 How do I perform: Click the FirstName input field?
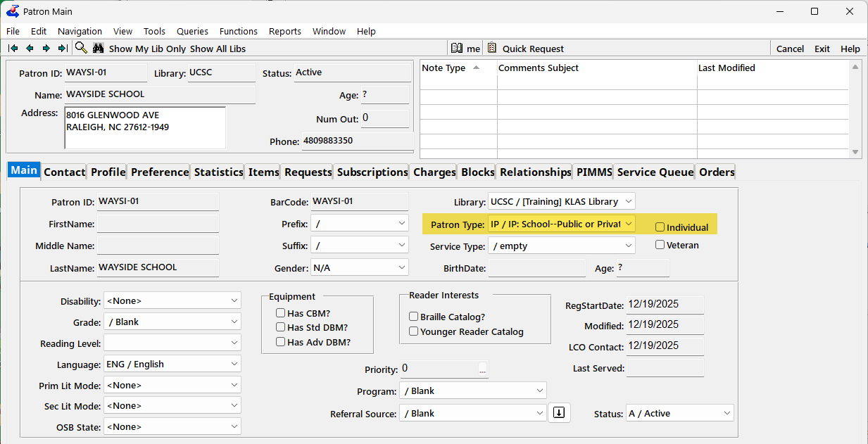pos(158,224)
